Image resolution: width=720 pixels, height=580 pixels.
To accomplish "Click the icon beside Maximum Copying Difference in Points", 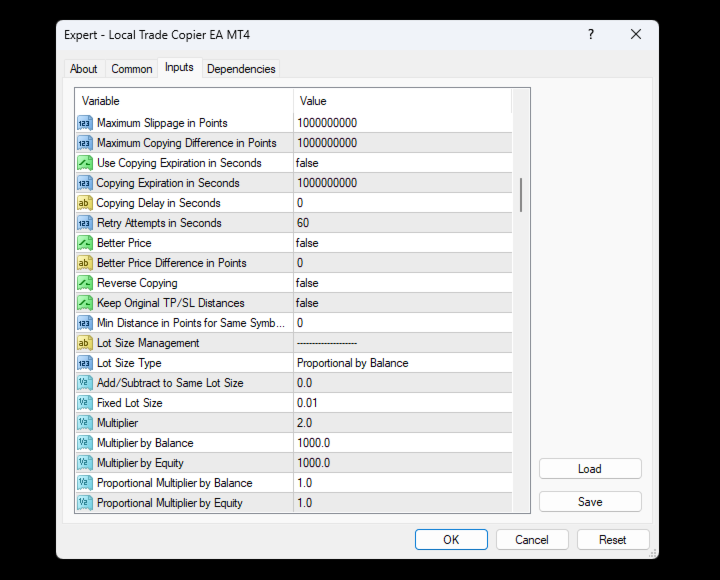I will pos(84,143).
